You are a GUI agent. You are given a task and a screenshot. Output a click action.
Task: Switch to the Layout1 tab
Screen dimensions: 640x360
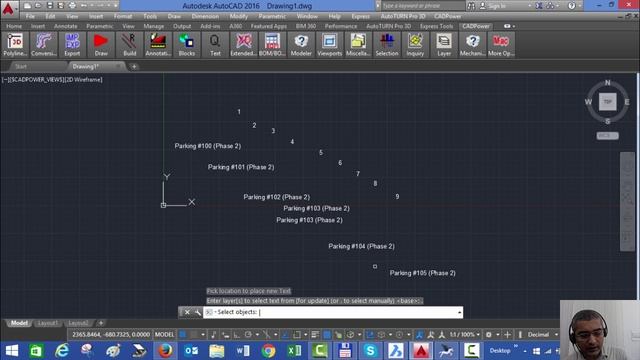pyautogui.click(x=48, y=323)
